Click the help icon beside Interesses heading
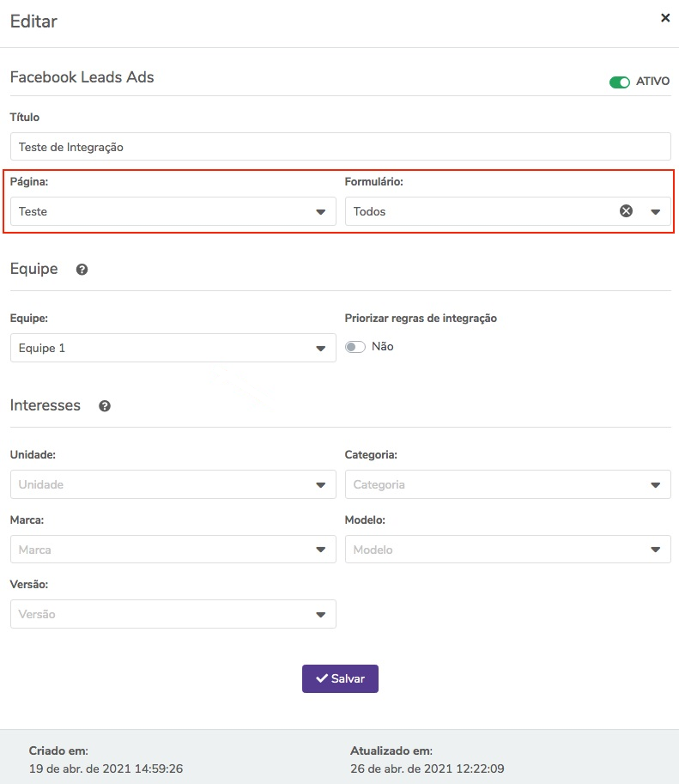The width and height of the screenshot is (679, 784). coord(105,406)
